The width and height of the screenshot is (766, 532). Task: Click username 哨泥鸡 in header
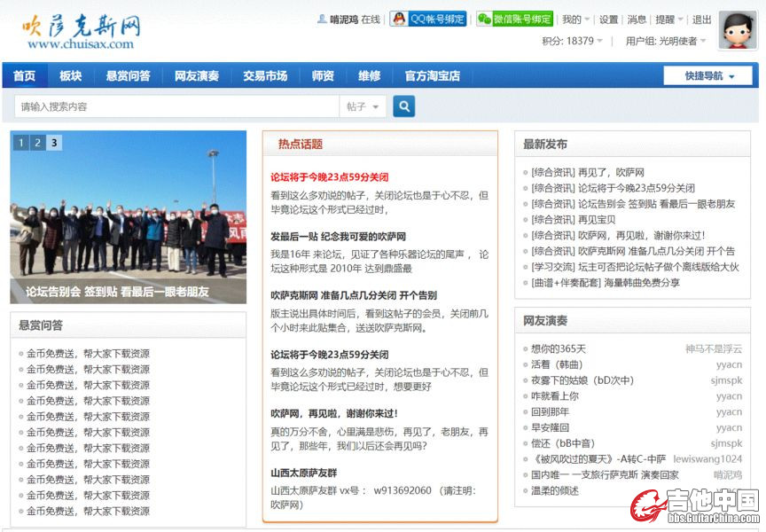tap(344, 20)
